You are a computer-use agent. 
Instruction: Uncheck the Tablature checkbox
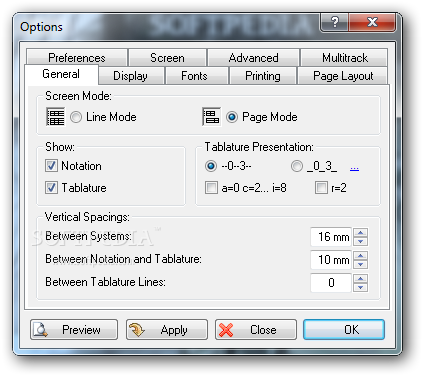tap(51, 188)
